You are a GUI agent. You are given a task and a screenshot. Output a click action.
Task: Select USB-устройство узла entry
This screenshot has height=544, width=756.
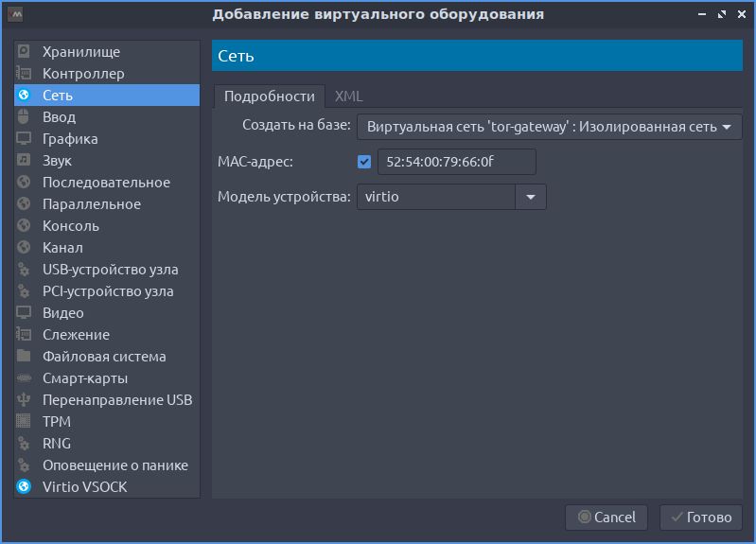[107, 269]
